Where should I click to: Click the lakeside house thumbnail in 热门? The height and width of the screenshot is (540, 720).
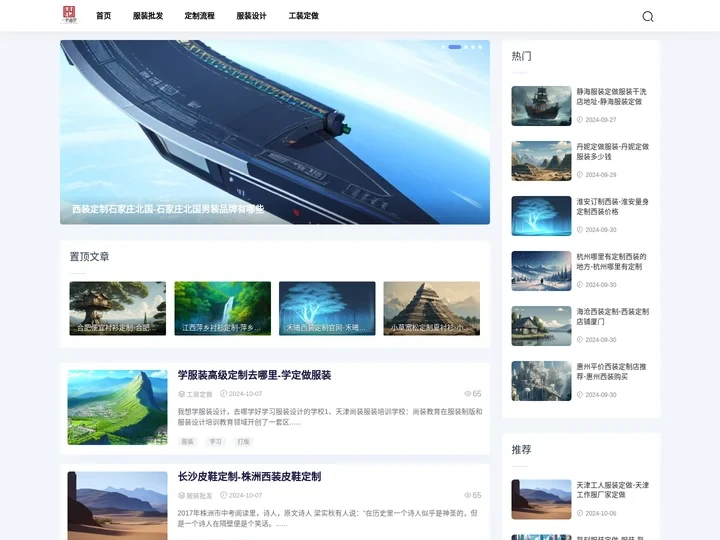click(x=541, y=326)
